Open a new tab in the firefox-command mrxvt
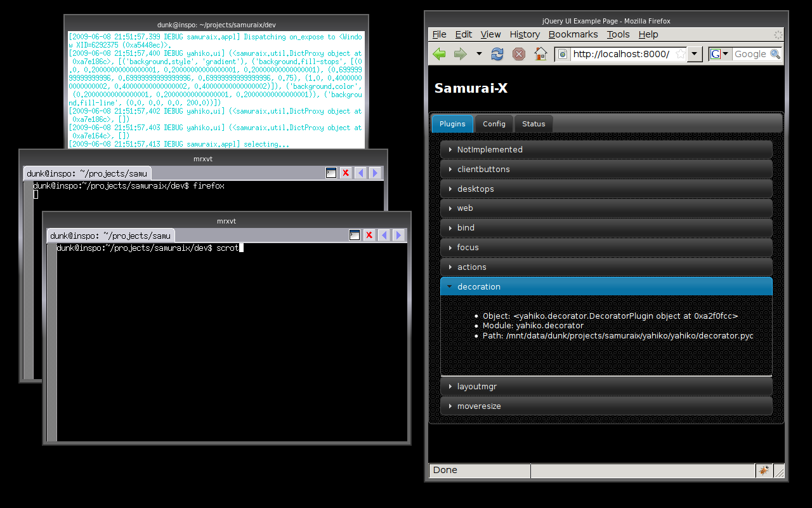This screenshot has height=508, width=812. pyautogui.click(x=331, y=173)
